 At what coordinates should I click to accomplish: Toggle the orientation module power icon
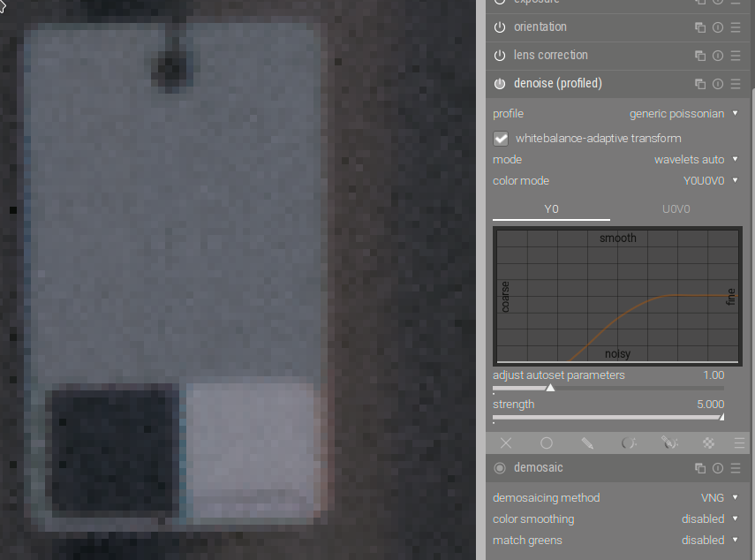(500, 27)
